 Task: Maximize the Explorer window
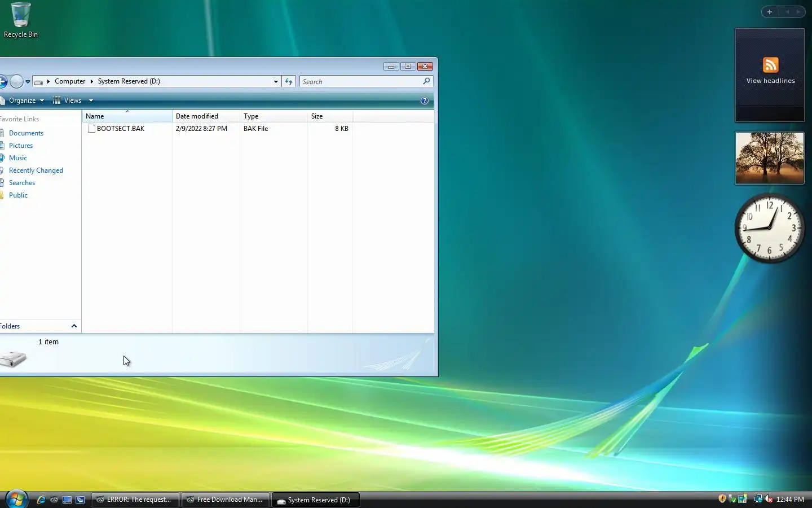pyautogui.click(x=408, y=67)
